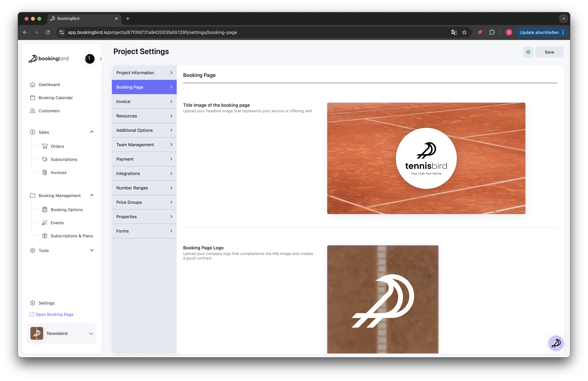Click the Subscriptions & Plans icon

pyautogui.click(x=45, y=236)
